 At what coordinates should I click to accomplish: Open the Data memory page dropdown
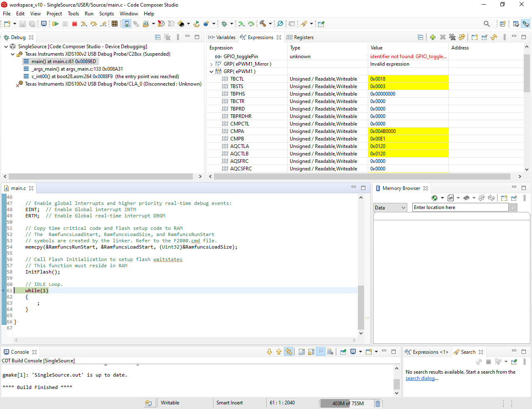pos(390,208)
